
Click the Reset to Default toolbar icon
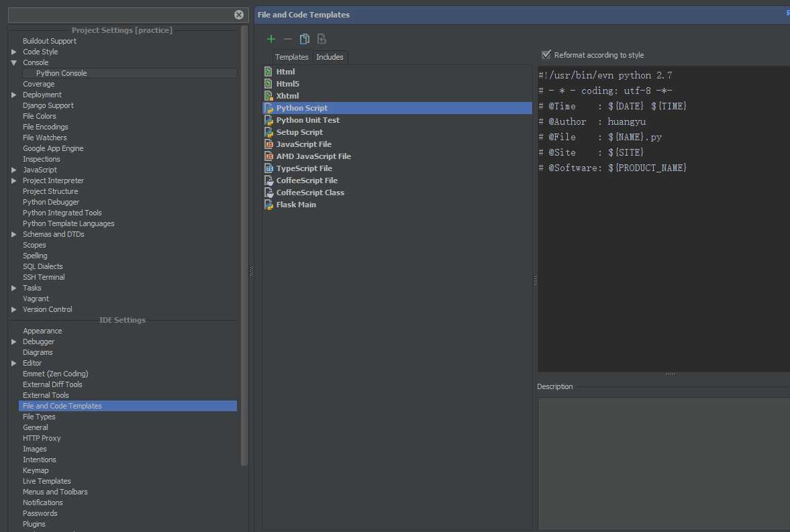pos(322,39)
